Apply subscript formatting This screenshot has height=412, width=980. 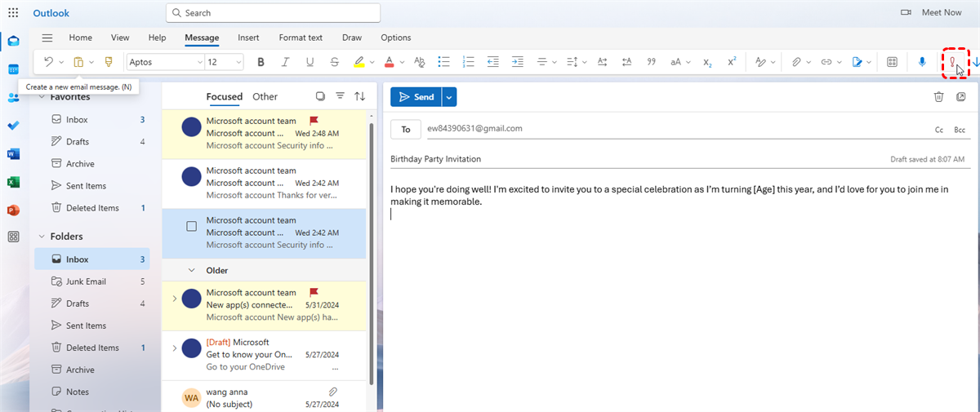[x=707, y=62]
